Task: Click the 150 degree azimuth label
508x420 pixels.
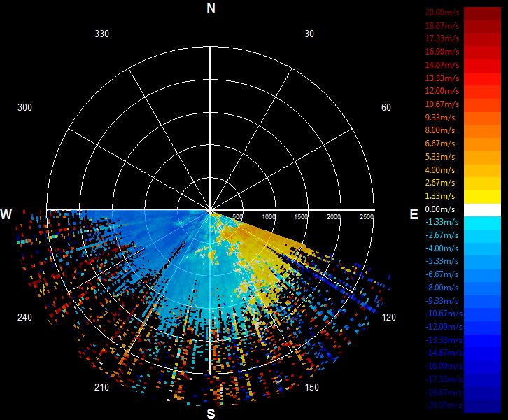Action: click(x=311, y=387)
